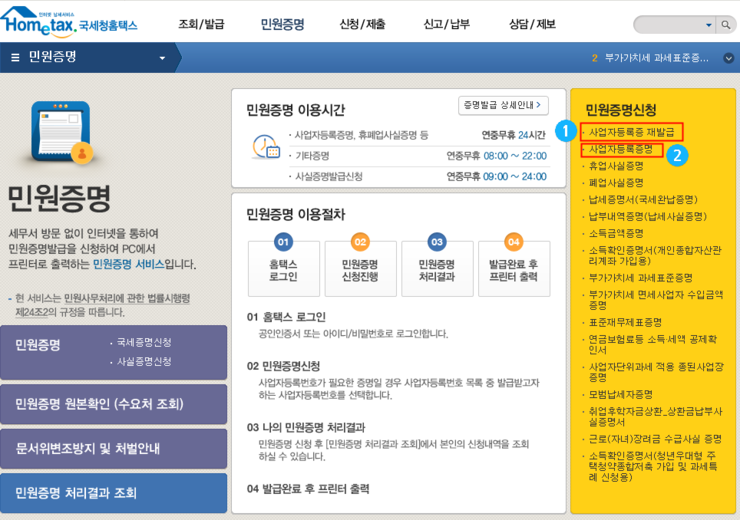The height and width of the screenshot is (520, 740).
Task: Select 소득확인증명서(개인종합자산관리계좌 가입용) link
Action: click(x=655, y=255)
